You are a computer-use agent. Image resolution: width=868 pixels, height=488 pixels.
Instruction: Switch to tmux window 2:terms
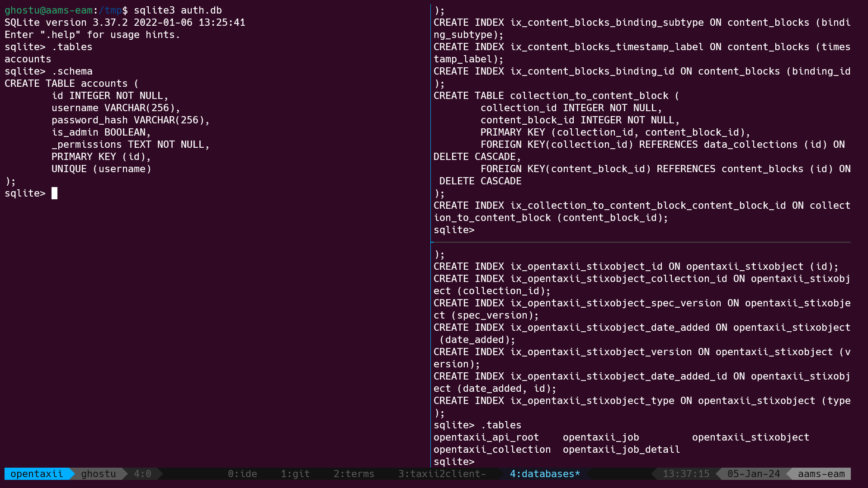354,474
